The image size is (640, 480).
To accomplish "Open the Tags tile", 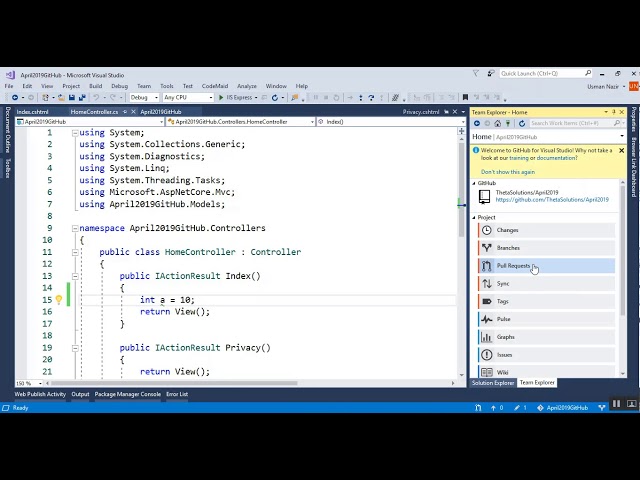I will coord(547,301).
